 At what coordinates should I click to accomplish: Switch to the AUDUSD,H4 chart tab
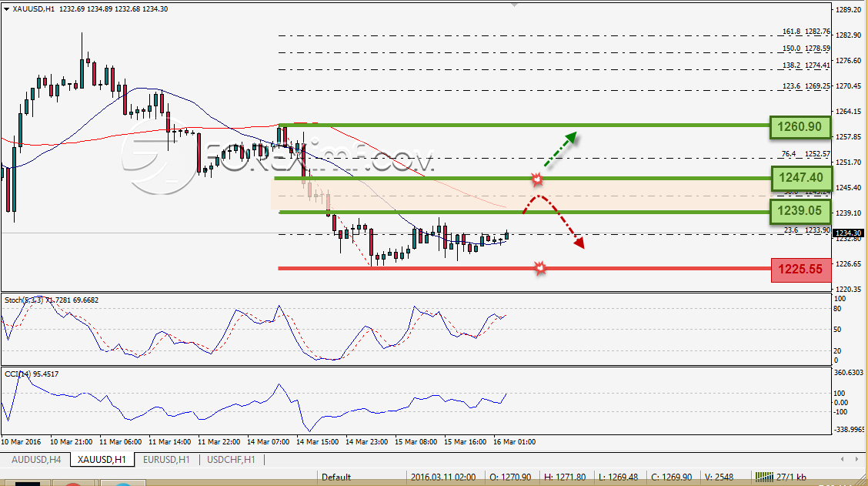point(36,459)
